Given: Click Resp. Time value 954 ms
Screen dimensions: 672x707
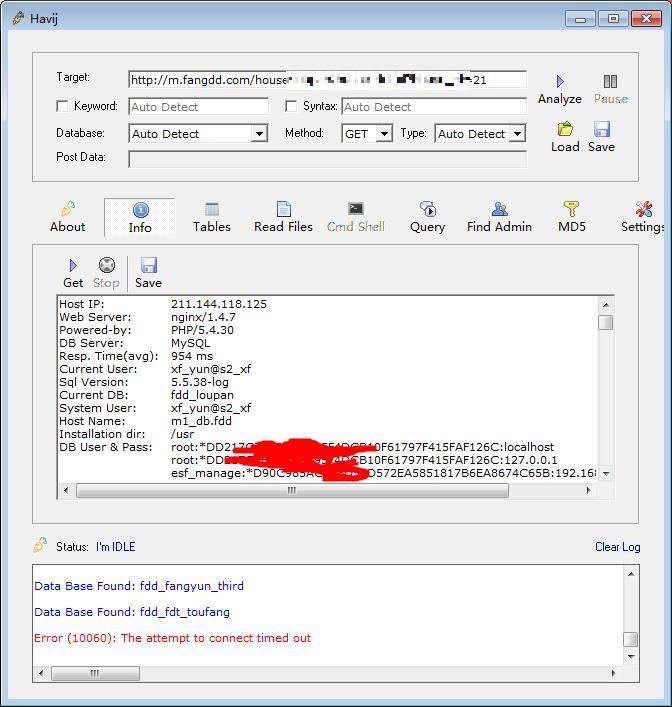Looking at the screenshot, I should (x=192, y=356).
